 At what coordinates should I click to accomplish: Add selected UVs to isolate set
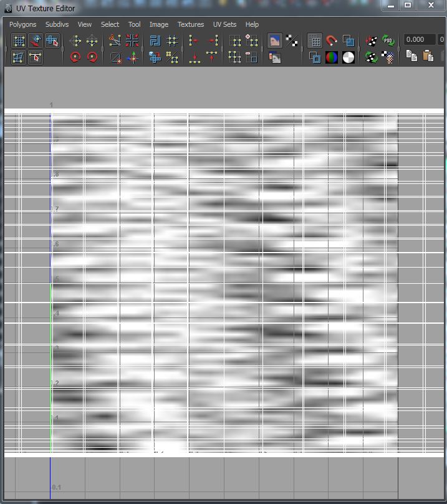point(252,41)
